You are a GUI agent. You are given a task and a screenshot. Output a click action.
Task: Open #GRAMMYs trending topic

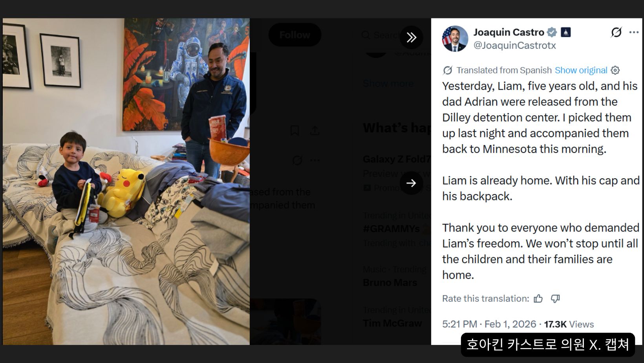point(391,229)
